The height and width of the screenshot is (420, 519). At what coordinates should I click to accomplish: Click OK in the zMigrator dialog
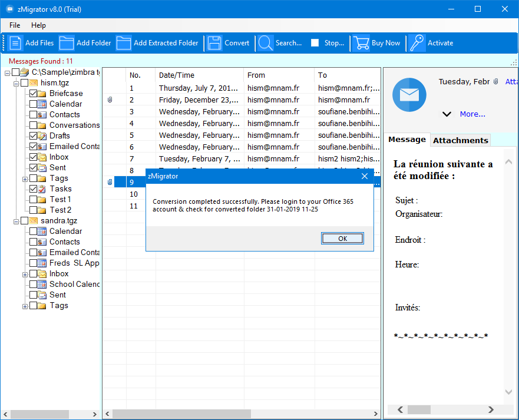pos(342,239)
